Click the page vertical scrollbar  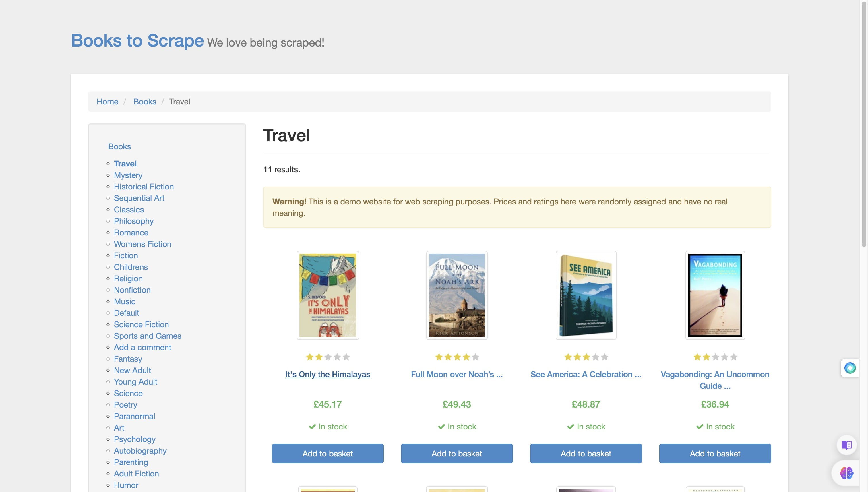[x=864, y=124]
